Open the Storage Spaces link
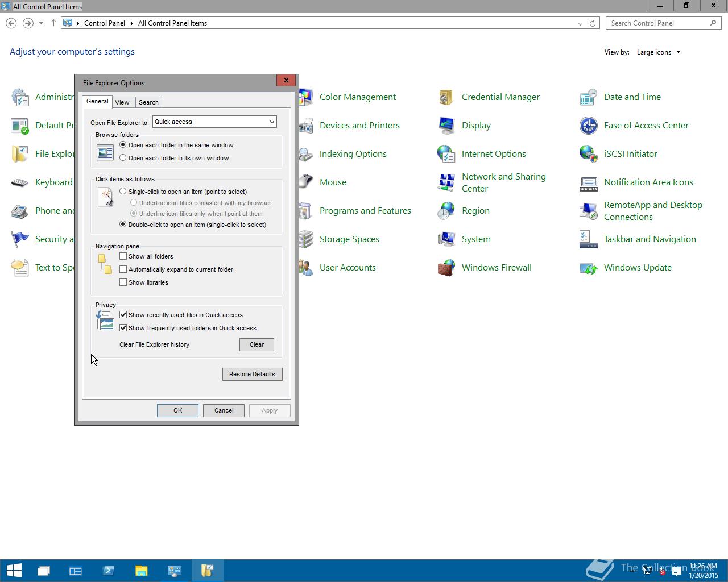 (349, 239)
